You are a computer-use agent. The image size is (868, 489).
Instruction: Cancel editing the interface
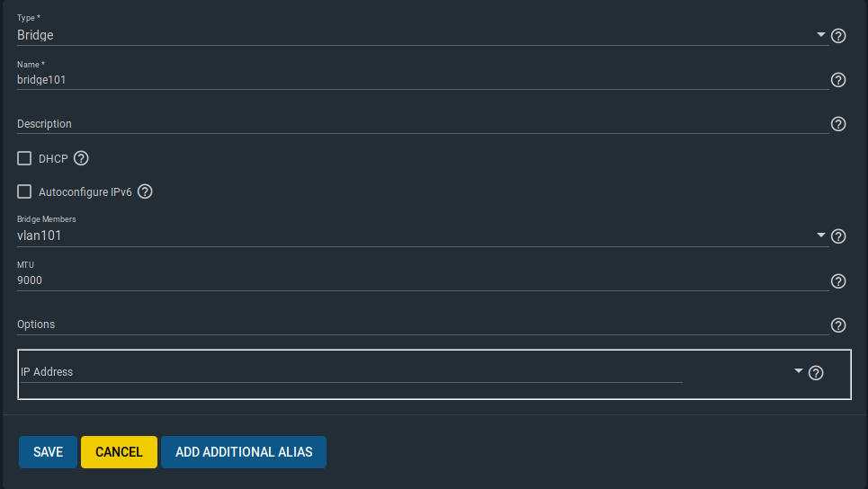(x=119, y=452)
